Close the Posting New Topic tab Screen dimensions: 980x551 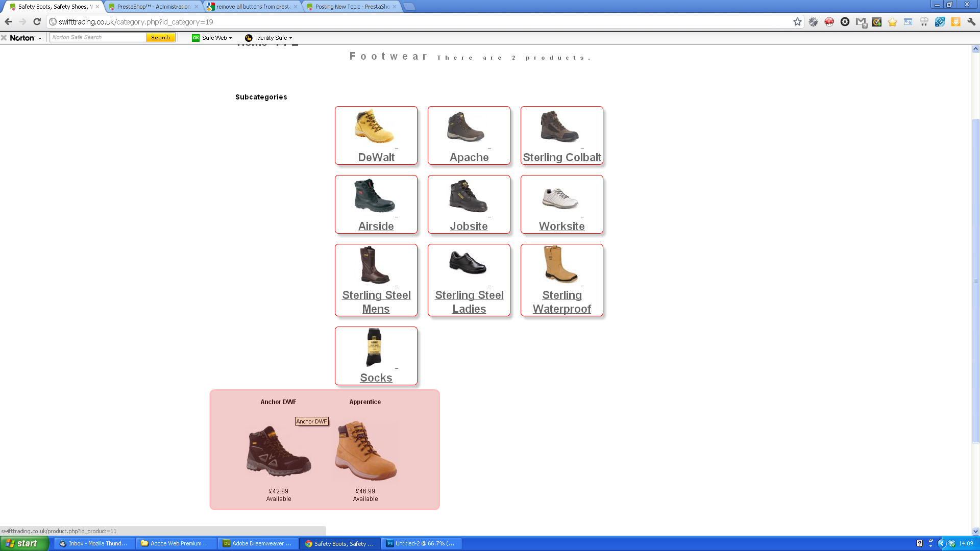395,7
